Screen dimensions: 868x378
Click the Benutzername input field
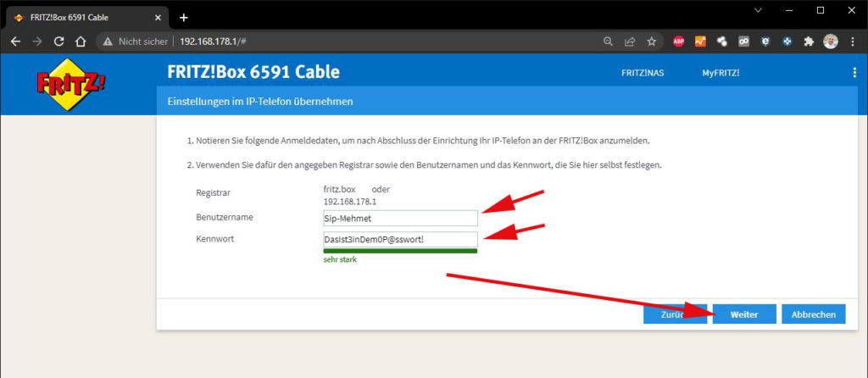pyautogui.click(x=400, y=218)
